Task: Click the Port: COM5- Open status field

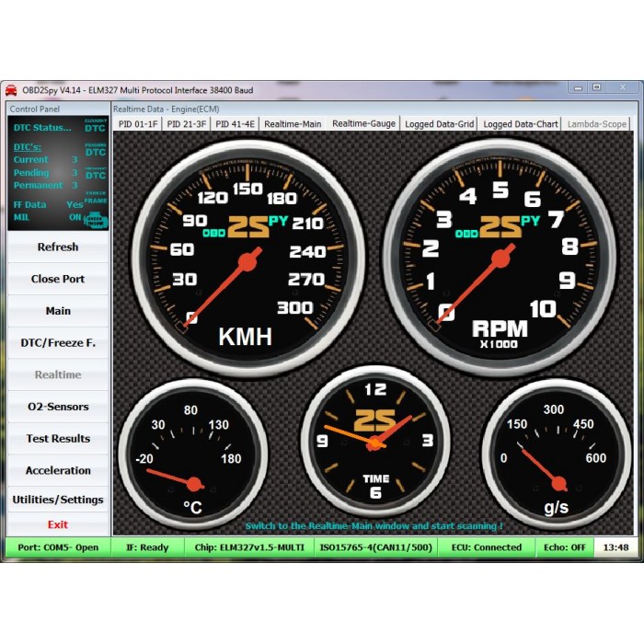Action: [58, 547]
